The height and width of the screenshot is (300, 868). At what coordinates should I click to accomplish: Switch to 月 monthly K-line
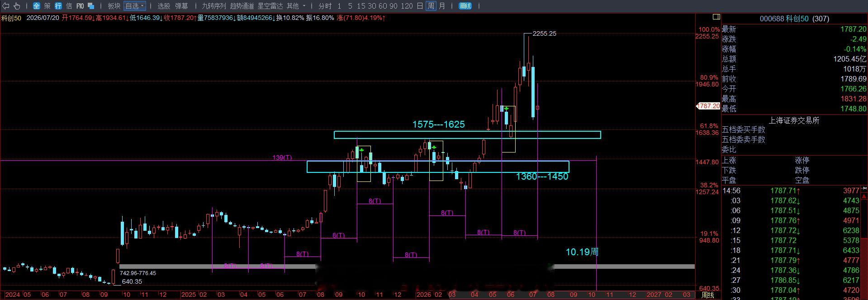pos(442,6)
